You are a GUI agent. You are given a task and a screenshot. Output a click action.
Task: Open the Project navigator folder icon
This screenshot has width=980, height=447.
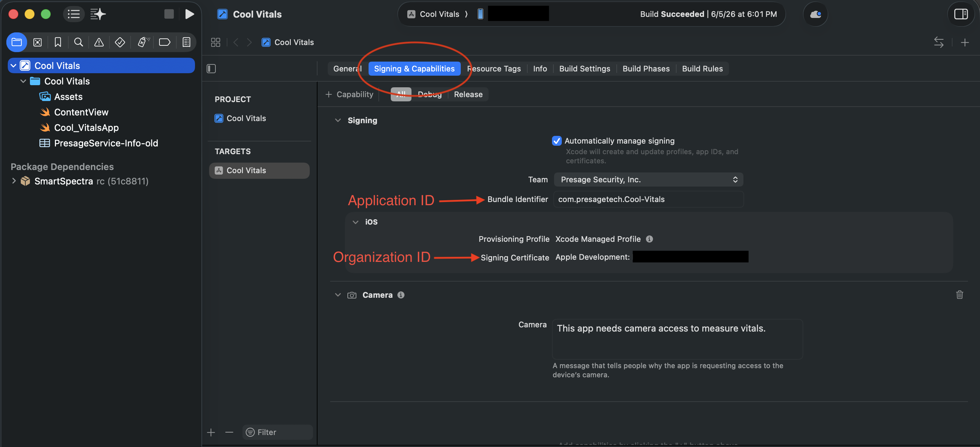pyautogui.click(x=17, y=42)
